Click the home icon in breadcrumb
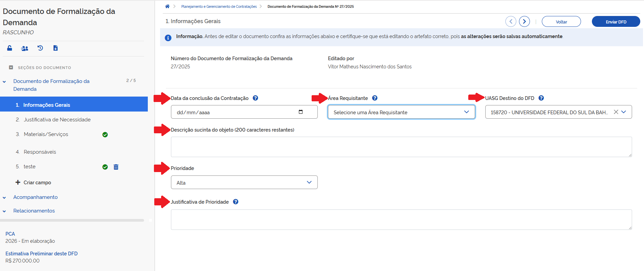The image size is (644, 271). click(x=167, y=6)
